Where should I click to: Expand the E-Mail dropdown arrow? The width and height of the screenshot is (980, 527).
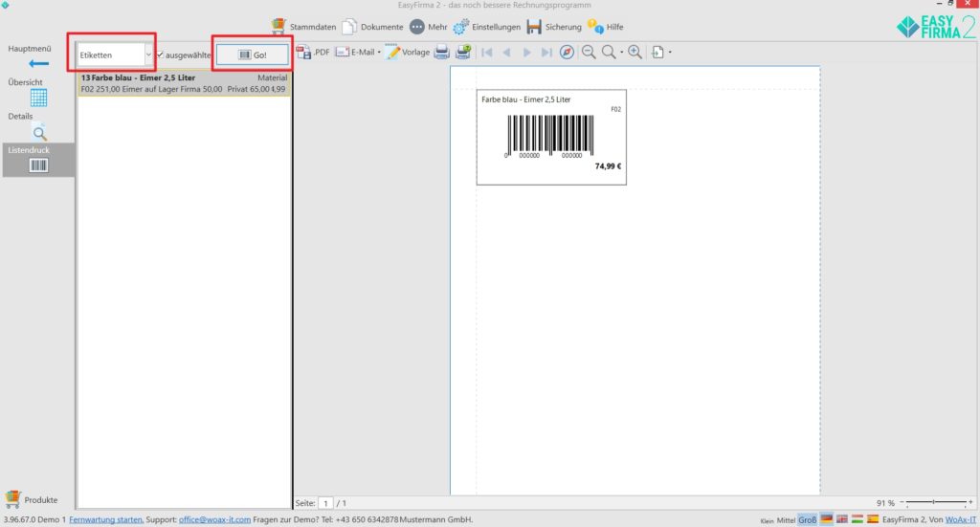tap(379, 53)
